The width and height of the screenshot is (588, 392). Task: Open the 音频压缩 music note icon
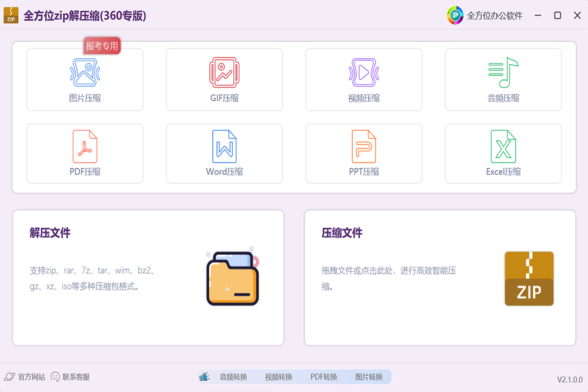click(x=503, y=72)
